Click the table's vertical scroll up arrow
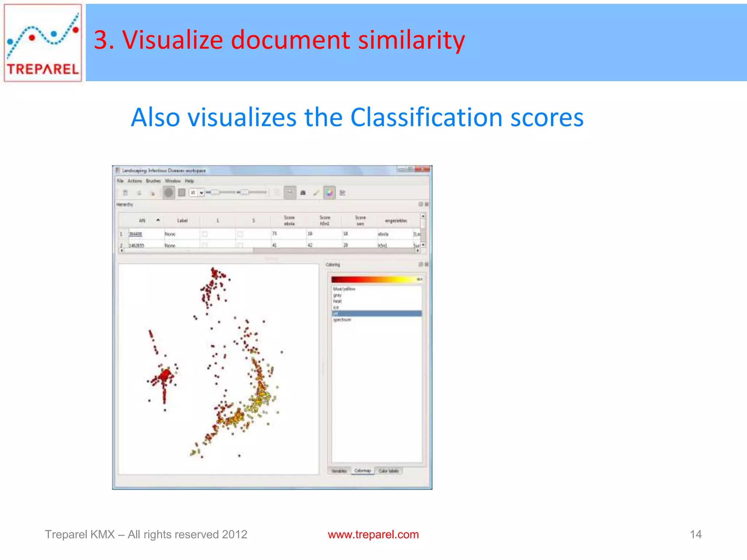This screenshot has width=747, height=560. (423, 216)
